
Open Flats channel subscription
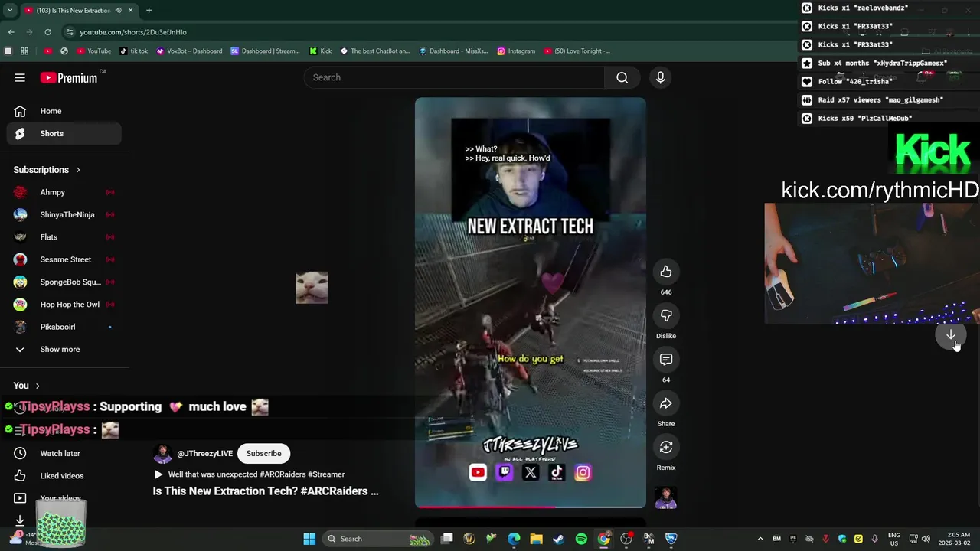tap(64, 237)
